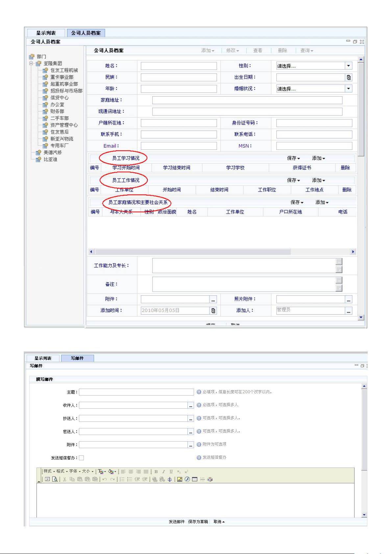Center-align text in the mail editor
Screen dimensions: 392x554
point(131,471)
